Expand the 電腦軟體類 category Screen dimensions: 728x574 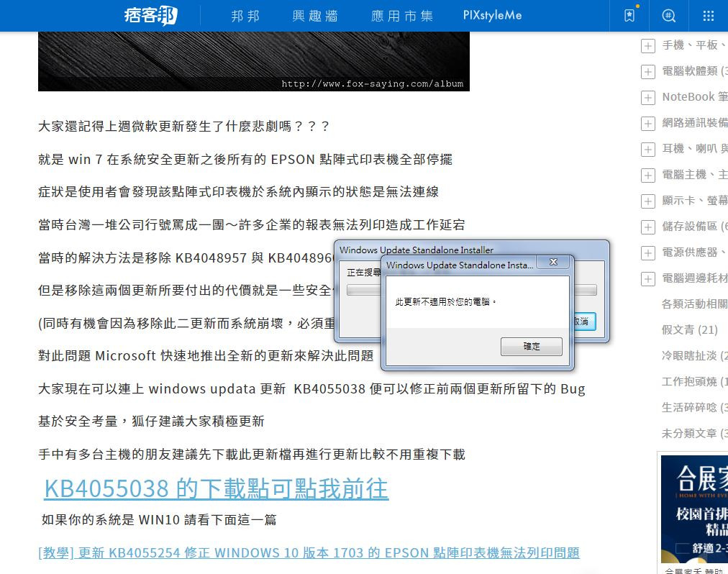coord(647,71)
